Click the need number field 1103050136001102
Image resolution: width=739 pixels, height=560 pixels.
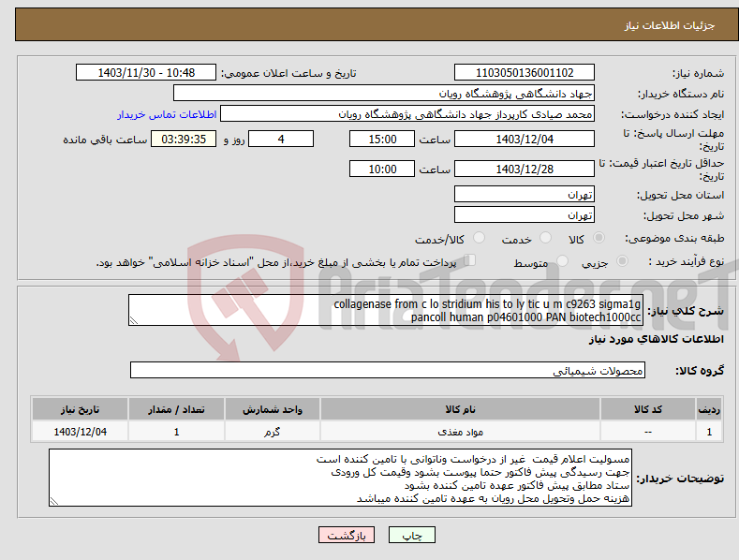point(525,73)
